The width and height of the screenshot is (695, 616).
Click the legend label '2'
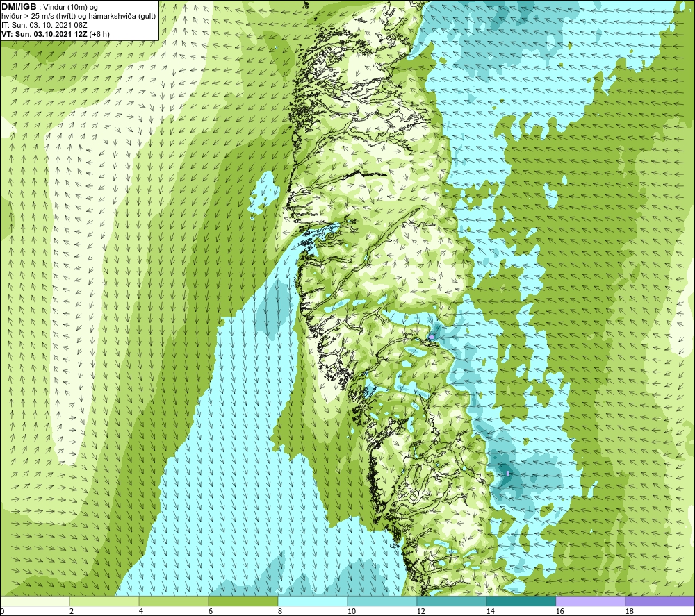(x=72, y=612)
